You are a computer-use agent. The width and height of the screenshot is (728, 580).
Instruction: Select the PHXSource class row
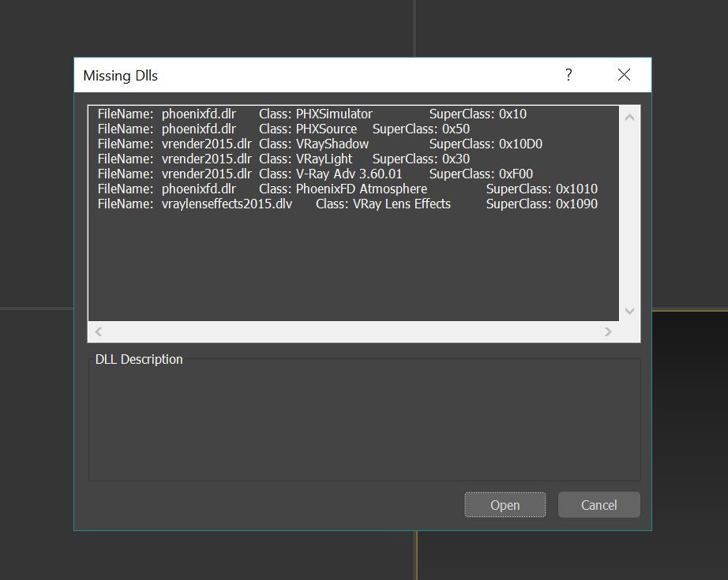point(353,129)
